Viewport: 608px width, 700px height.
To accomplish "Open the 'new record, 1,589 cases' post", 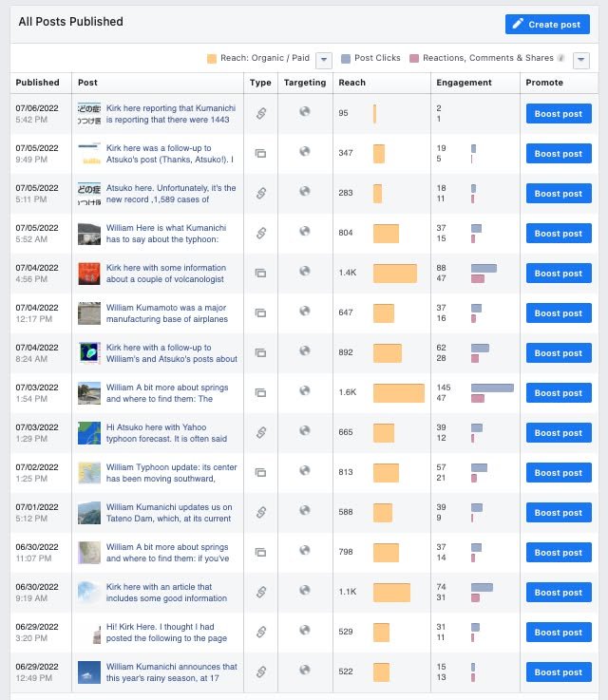I will (171, 194).
